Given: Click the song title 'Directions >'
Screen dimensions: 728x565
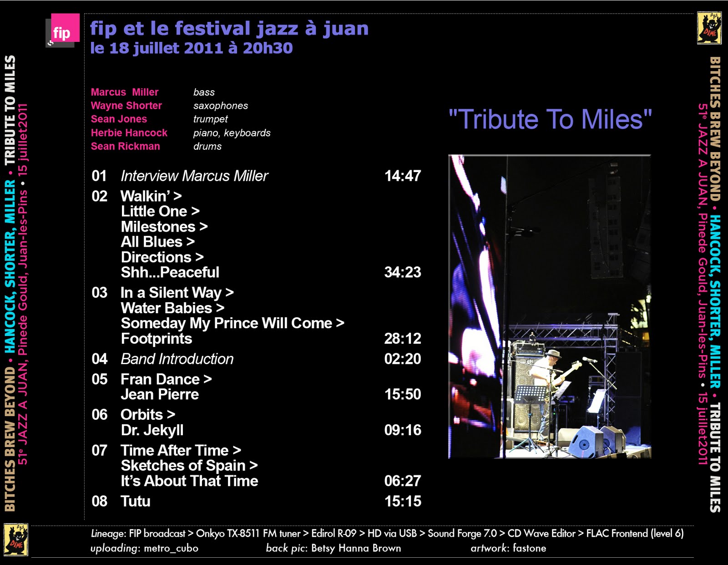Looking at the screenshot, I should point(162,257).
